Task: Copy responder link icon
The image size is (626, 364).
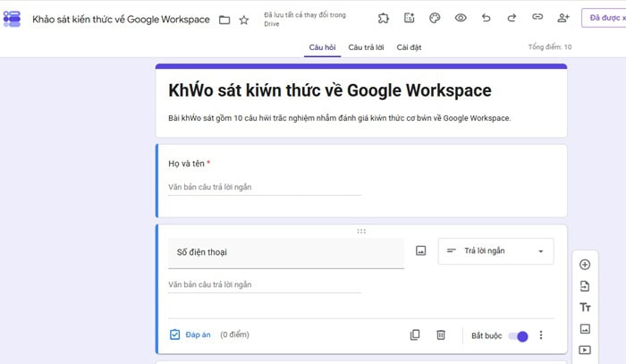Action: click(x=537, y=17)
